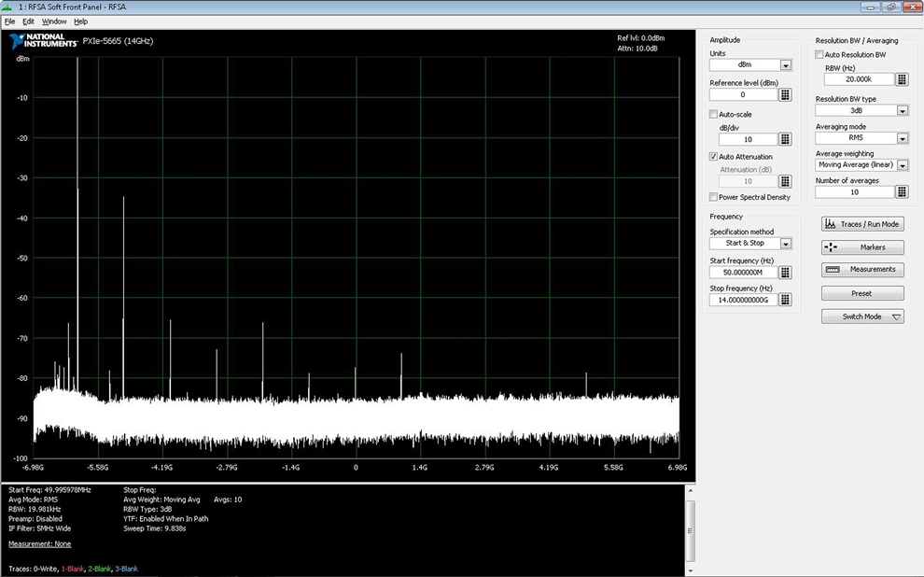The image size is (924, 577).
Task: Click keypad icon beside dB/div field
Action: (x=786, y=139)
